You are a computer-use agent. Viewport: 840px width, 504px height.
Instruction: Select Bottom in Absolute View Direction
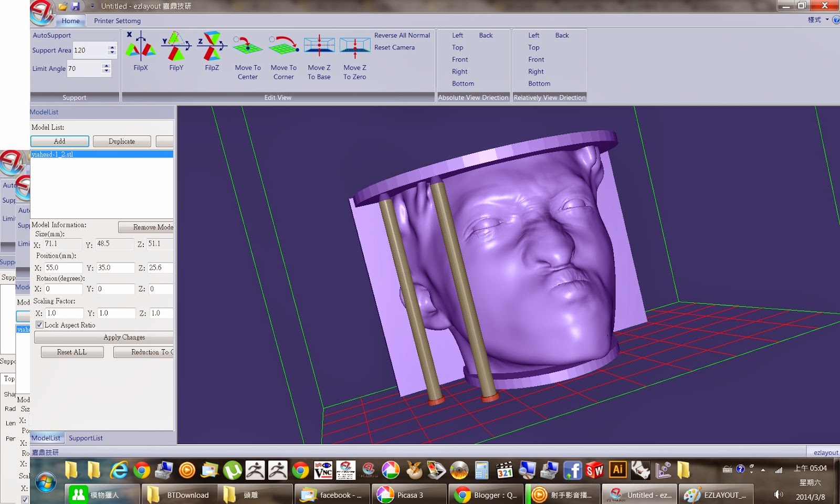pyautogui.click(x=463, y=83)
